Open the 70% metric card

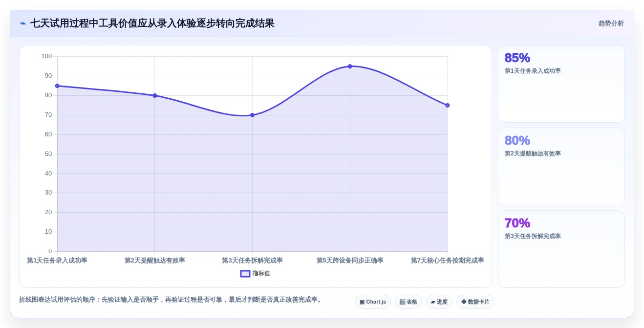(561, 249)
